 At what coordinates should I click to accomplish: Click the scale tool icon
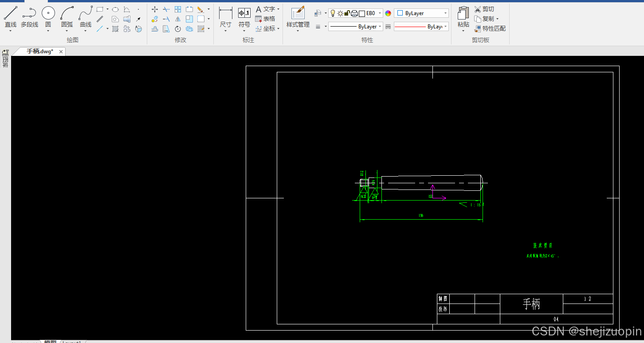(x=189, y=19)
